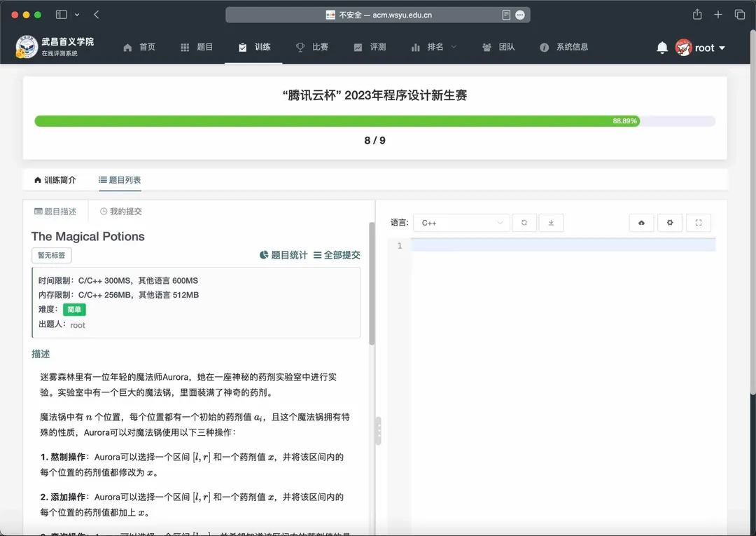
Task: Open the 评测 judging nav item
Action: pyautogui.click(x=370, y=47)
